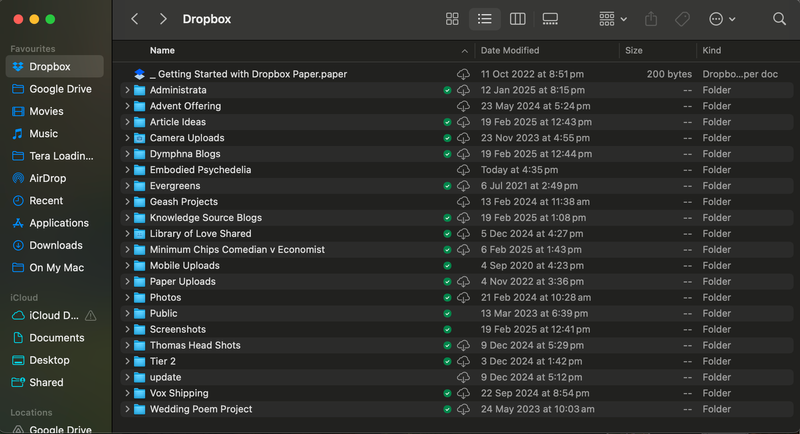
Task: Open Downloads from the sidebar
Action: 55,245
